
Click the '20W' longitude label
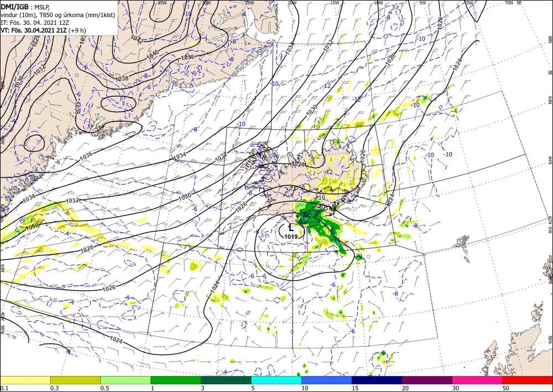click(291, 2)
